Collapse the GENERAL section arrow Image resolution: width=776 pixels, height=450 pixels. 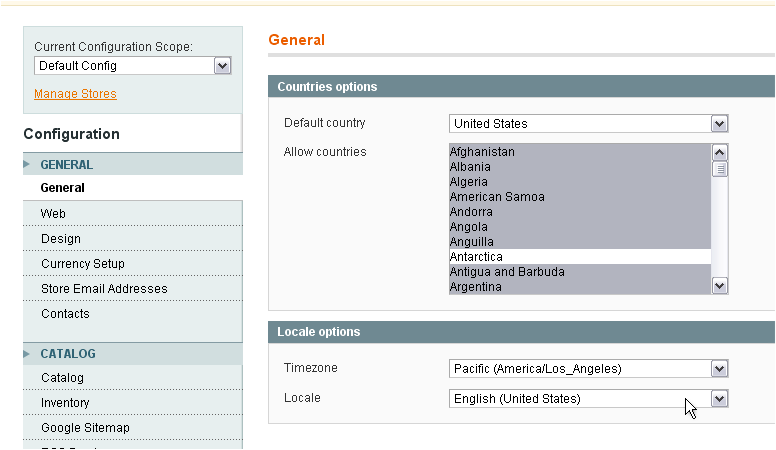point(27,164)
